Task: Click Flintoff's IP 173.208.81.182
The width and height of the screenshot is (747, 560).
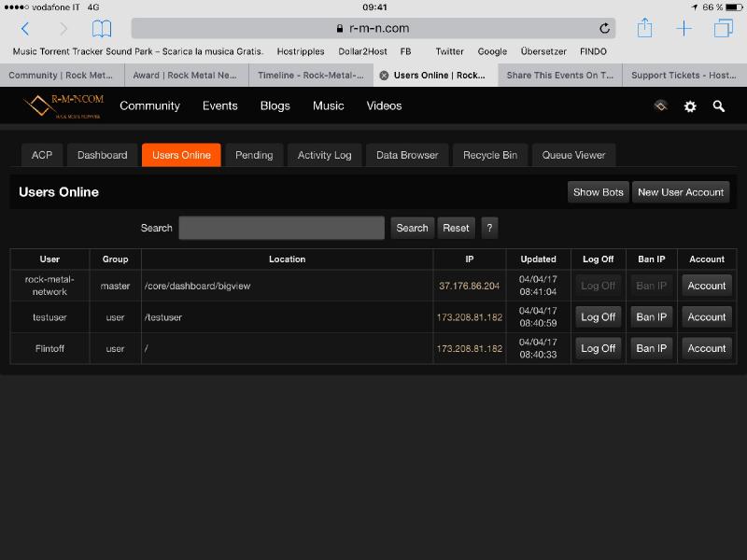Action: pyautogui.click(x=470, y=348)
